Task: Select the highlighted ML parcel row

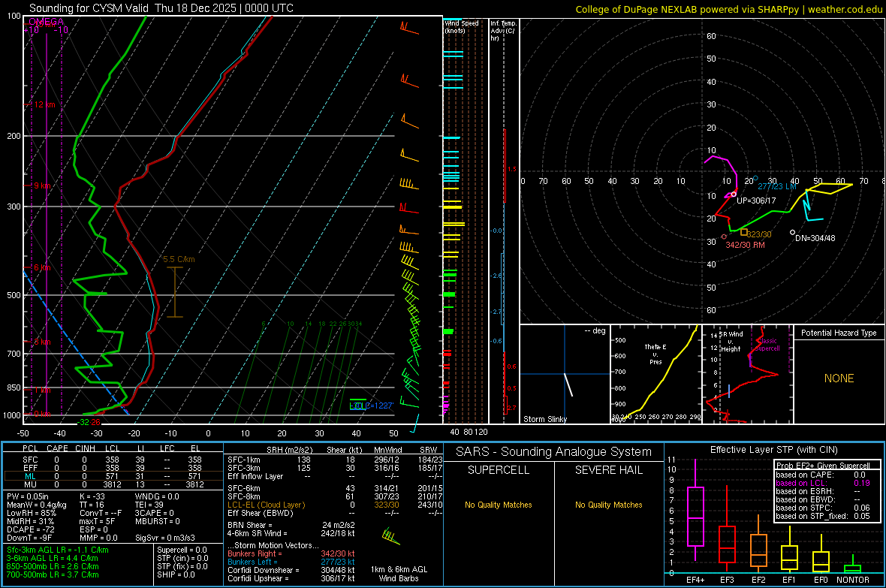Action: coord(113,476)
